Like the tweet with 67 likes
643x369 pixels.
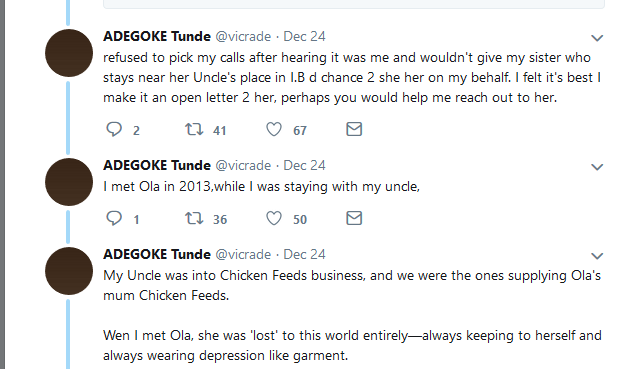coord(274,129)
